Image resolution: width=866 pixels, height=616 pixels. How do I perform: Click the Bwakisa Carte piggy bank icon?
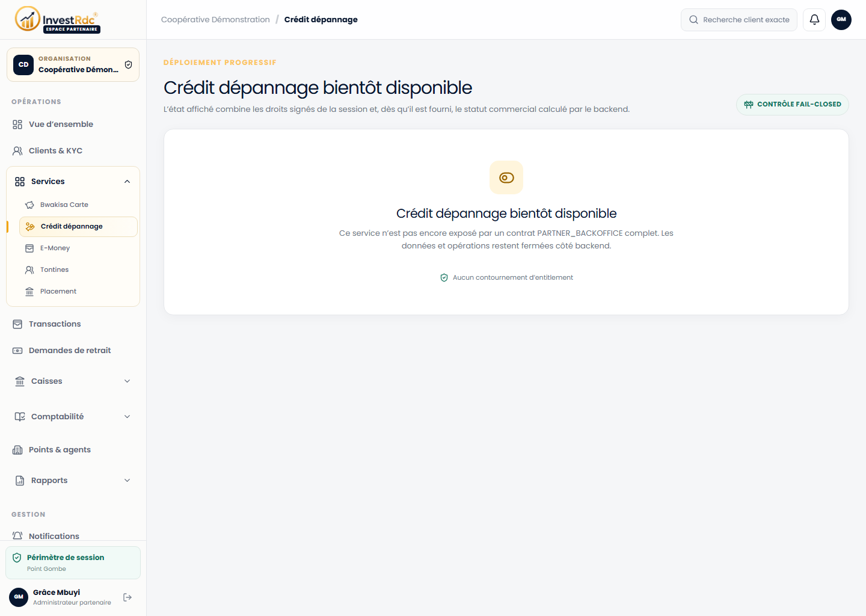[x=29, y=205]
